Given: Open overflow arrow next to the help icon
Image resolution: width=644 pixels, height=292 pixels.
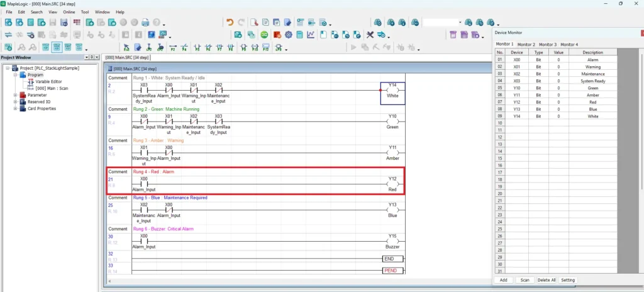Looking at the screenshot, I should (164, 25).
